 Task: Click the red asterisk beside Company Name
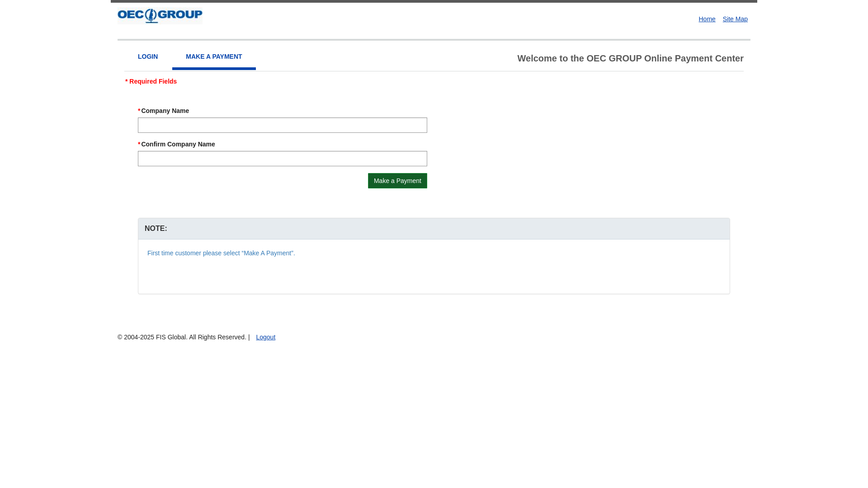click(x=139, y=111)
